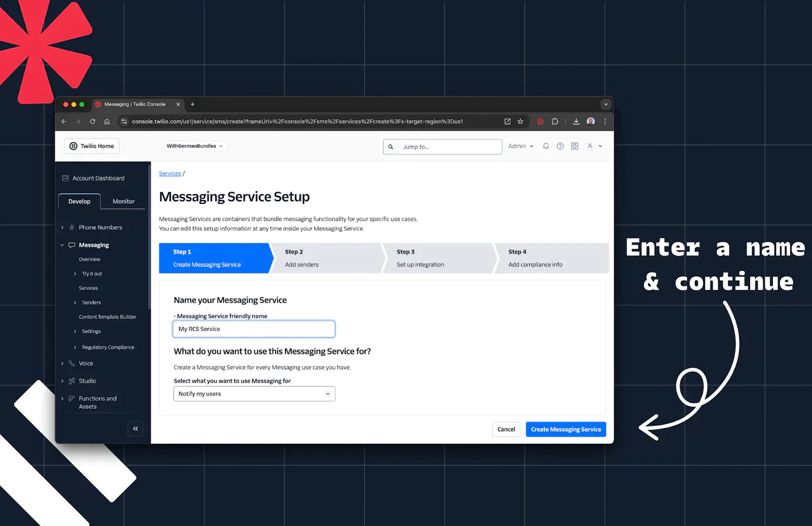Open Account Dashboard in sidebar

click(98, 179)
